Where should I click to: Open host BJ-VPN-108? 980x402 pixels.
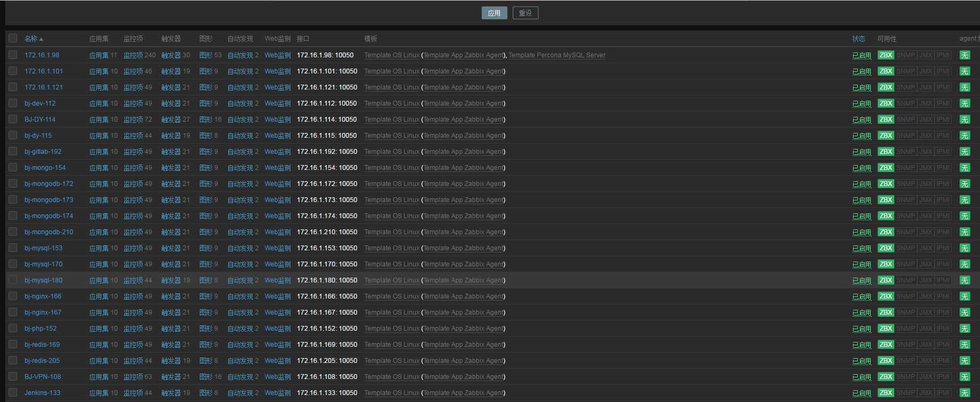42,377
